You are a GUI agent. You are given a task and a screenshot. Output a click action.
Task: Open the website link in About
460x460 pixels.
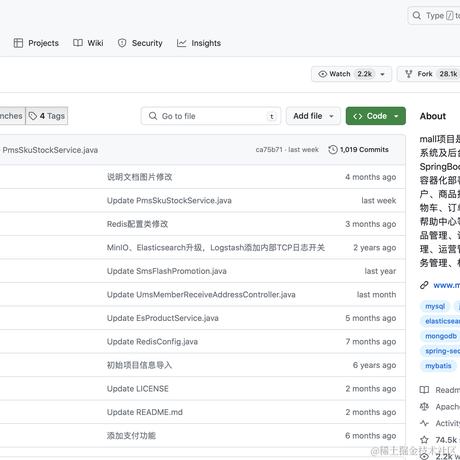coord(447,285)
